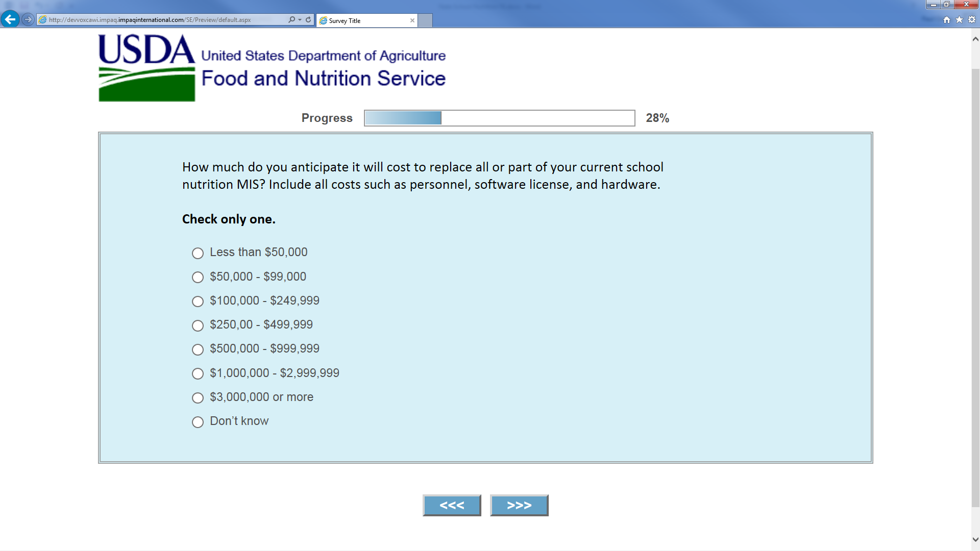
Task: Open a new blank tab
Action: pyautogui.click(x=425, y=20)
